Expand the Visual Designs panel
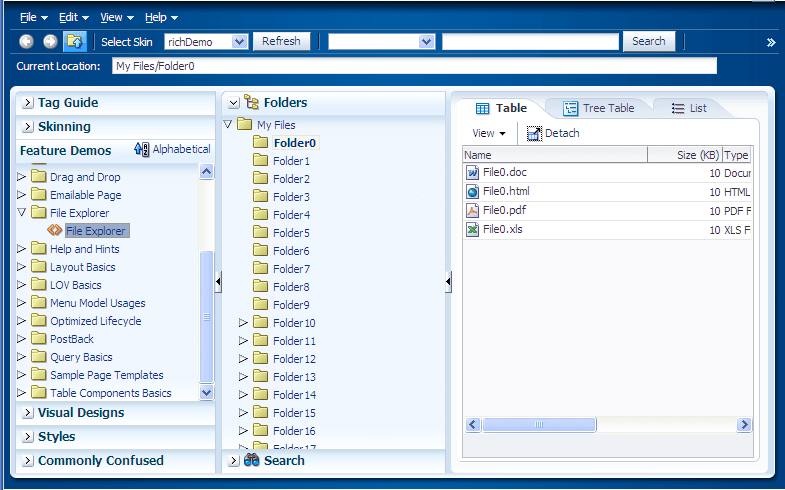The width and height of the screenshot is (785, 490). (x=28, y=412)
